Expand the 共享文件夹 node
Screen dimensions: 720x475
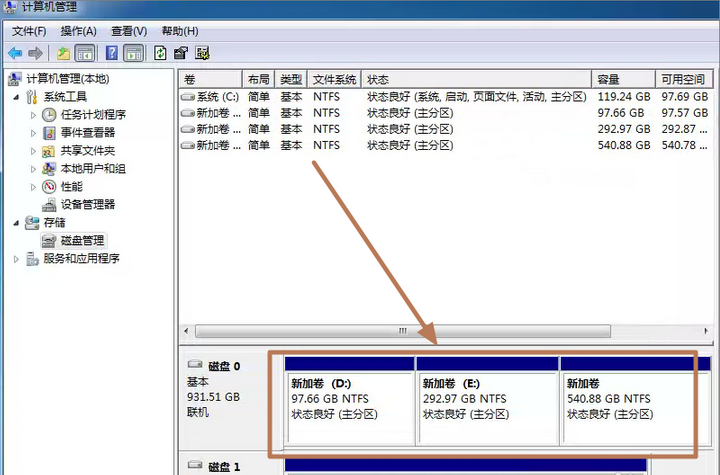coord(33,151)
